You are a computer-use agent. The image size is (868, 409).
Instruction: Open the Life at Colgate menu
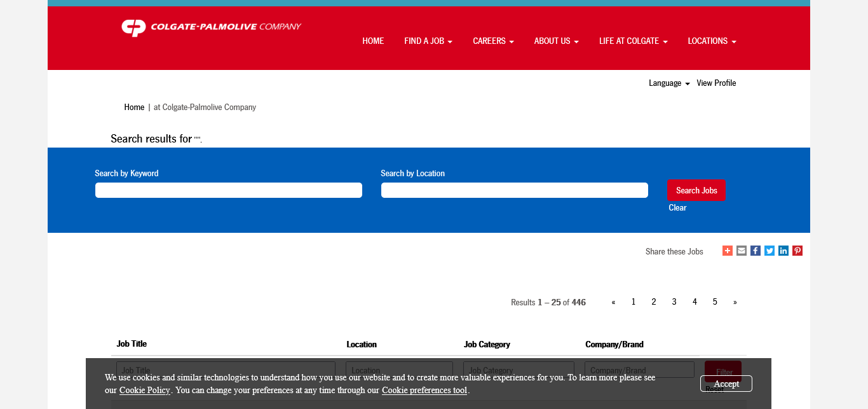tap(633, 41)
